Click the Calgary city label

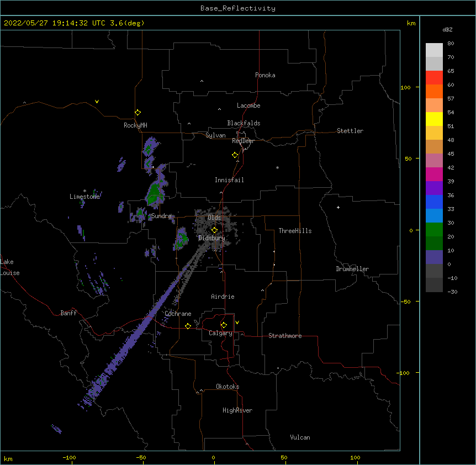220,333
